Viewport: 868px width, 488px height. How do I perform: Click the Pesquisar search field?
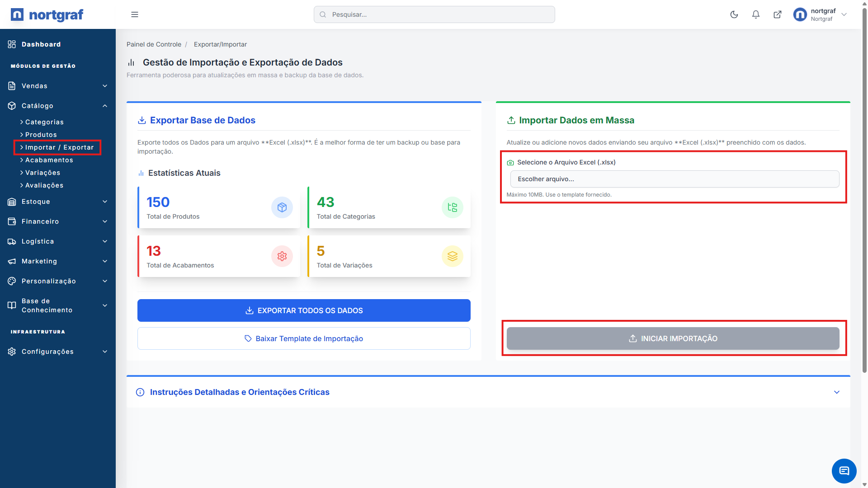point(434,14)
